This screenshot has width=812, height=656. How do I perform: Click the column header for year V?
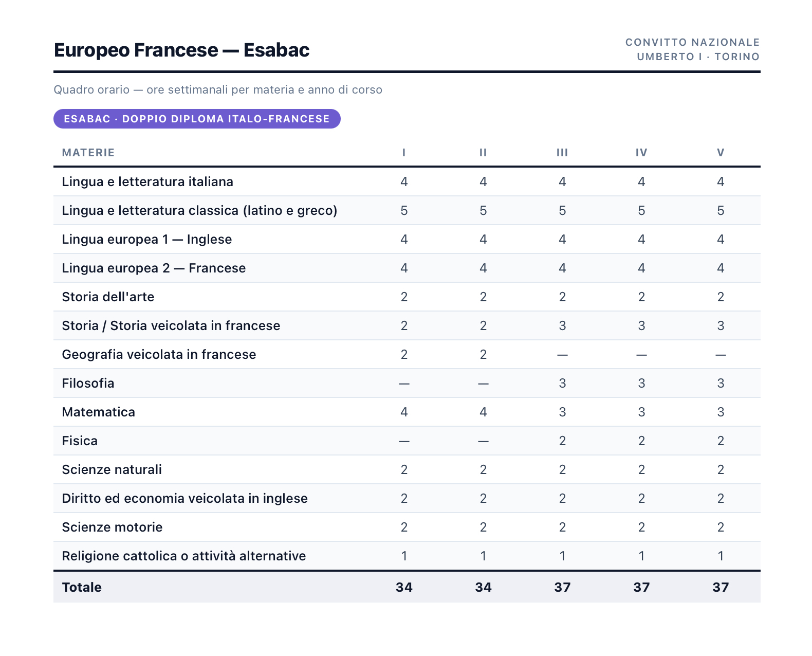coord(721,153)
